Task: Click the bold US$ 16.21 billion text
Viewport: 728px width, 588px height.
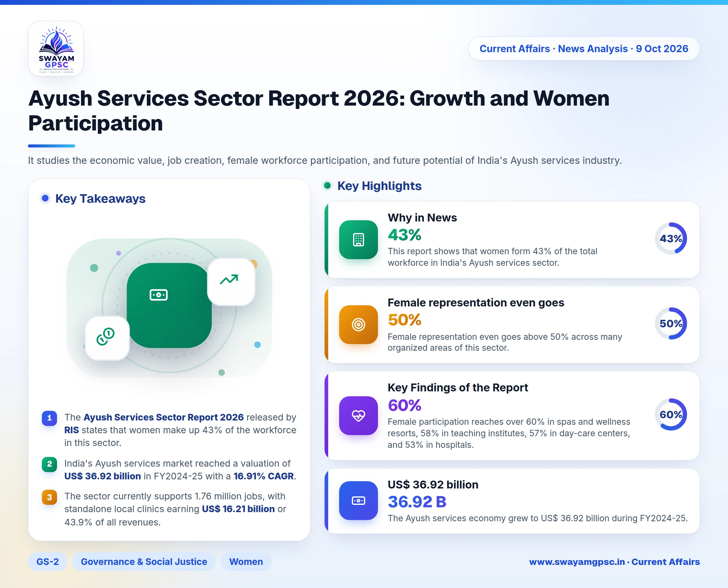Action: pos(238,509)
